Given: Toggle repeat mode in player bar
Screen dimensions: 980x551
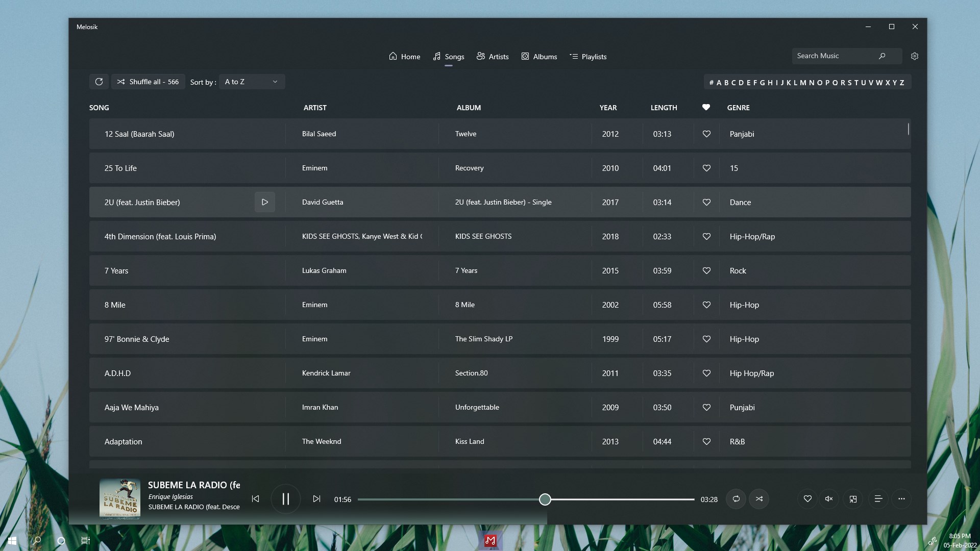Looking at the screenshot, I should [736, 499].
